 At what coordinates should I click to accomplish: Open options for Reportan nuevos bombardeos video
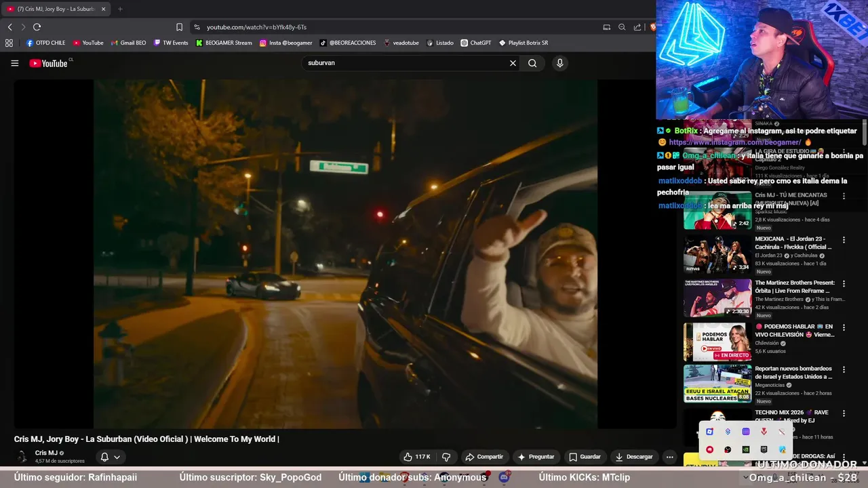pos(844,369)
